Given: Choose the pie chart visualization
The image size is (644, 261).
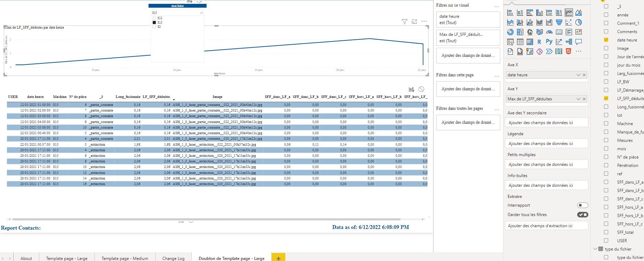Looking at the screenshot, I should [x=579, y=22].
